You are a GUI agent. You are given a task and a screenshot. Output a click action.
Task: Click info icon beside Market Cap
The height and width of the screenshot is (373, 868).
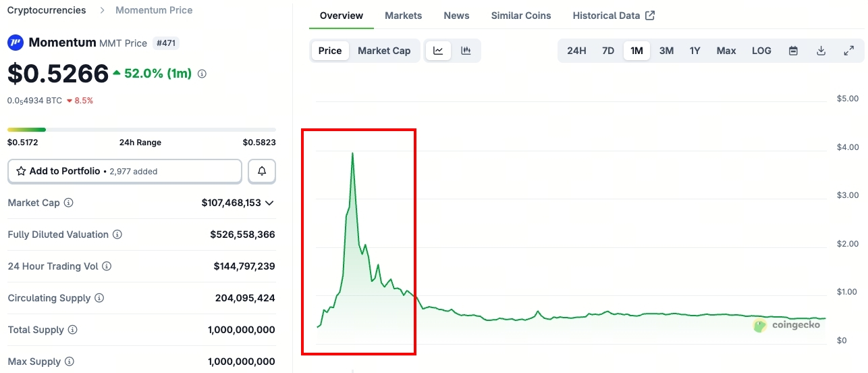69,203
